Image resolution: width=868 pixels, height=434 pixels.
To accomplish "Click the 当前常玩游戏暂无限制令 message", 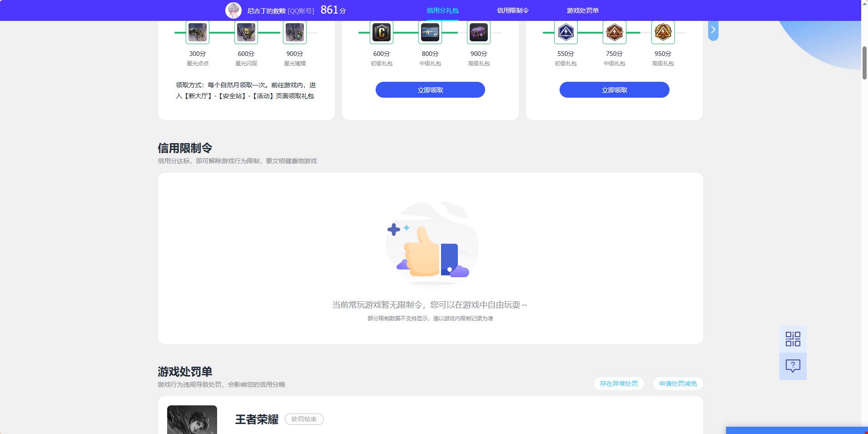I will tap(430, 305).
